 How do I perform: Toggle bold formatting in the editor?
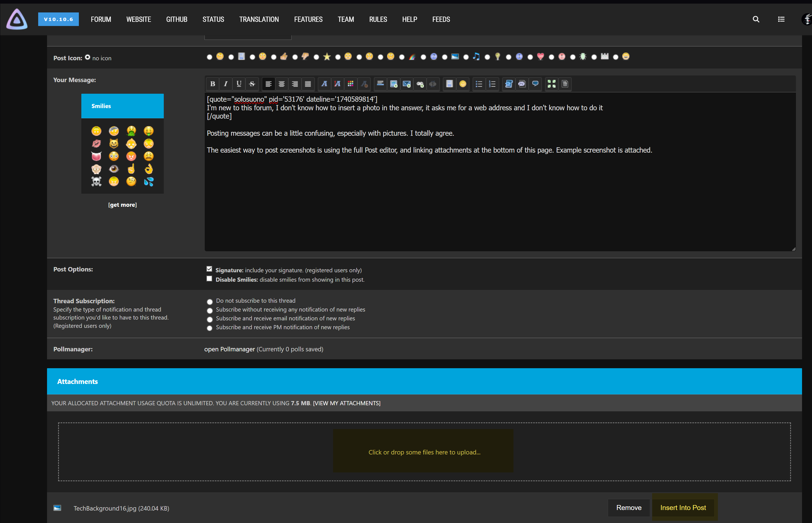tap(212, 84)
